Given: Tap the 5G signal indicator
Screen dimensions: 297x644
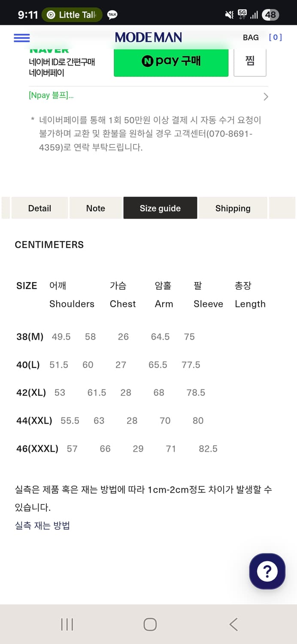Looking at the screenshot, I should [x=242, y=14].
